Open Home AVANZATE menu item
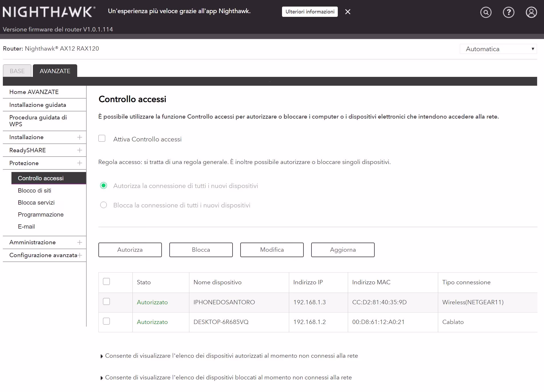The image size is (544, 392). pyautogui.click(x=44, y=92)
